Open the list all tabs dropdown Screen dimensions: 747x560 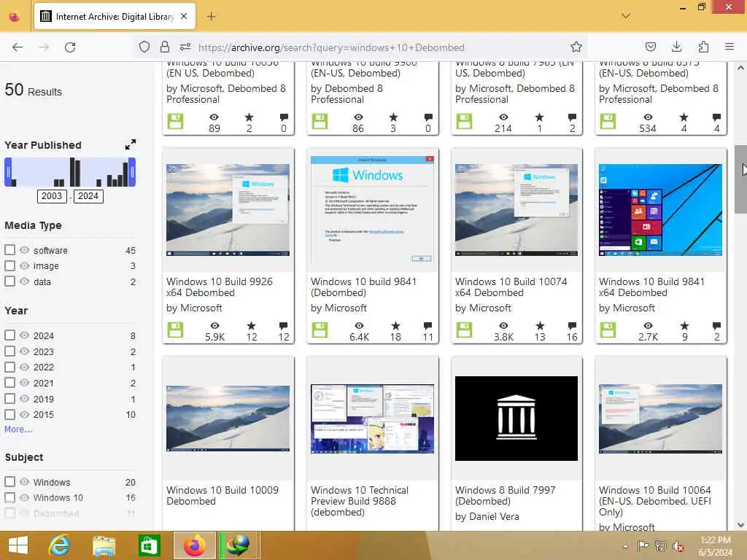point(625,16)
